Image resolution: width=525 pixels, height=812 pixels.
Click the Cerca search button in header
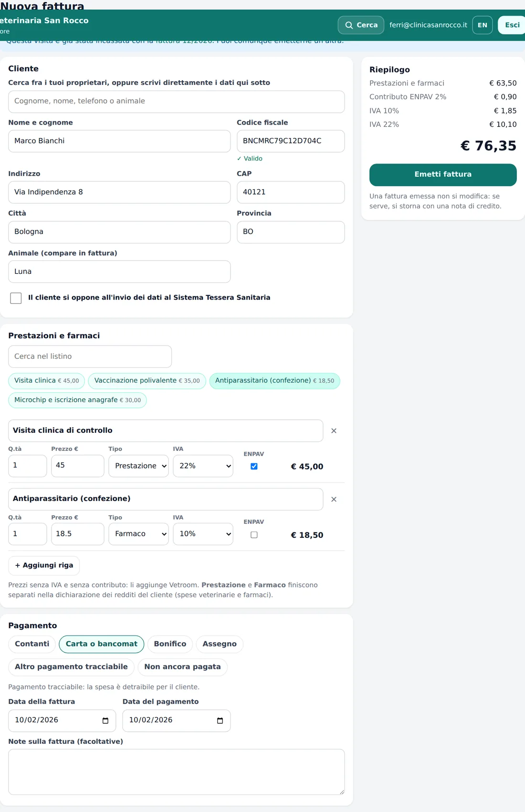(x=361, y=25)
